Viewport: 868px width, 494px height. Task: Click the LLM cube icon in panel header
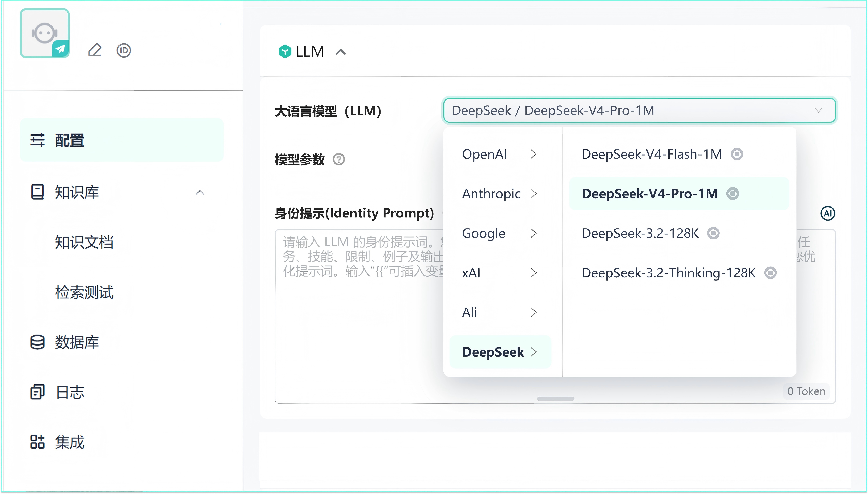[285, 51]
